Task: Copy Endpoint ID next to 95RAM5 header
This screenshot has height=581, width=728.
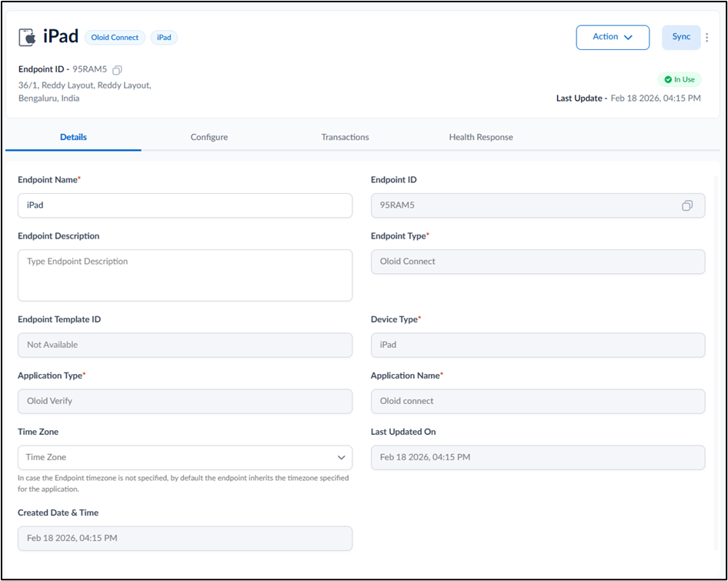Action: tap(118, 70)
